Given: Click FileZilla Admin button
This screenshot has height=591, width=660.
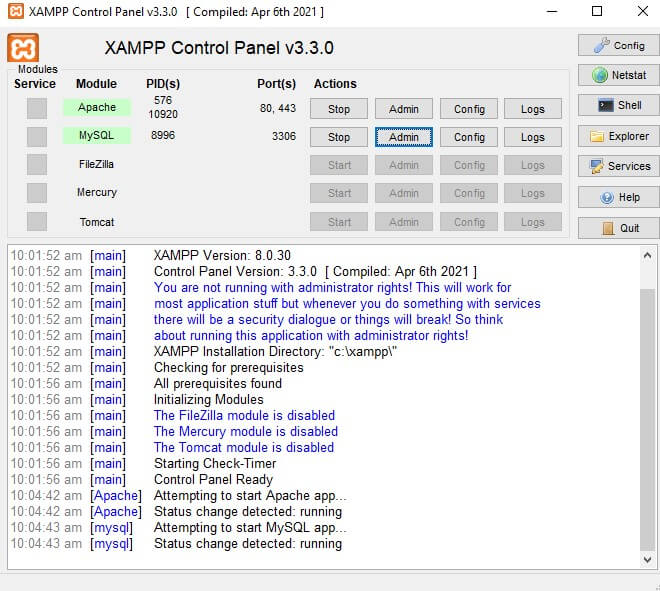Looking at the screenshot, I should pyautogui.click(x=404, y=165).
